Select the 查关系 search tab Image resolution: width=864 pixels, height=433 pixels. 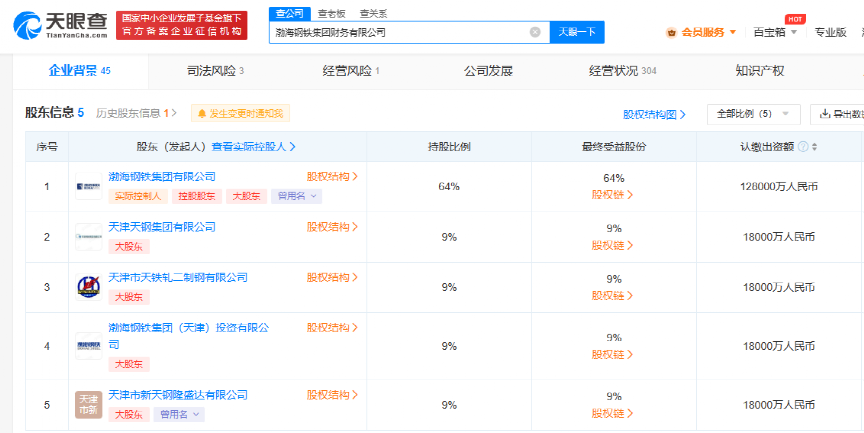point(374,14)
